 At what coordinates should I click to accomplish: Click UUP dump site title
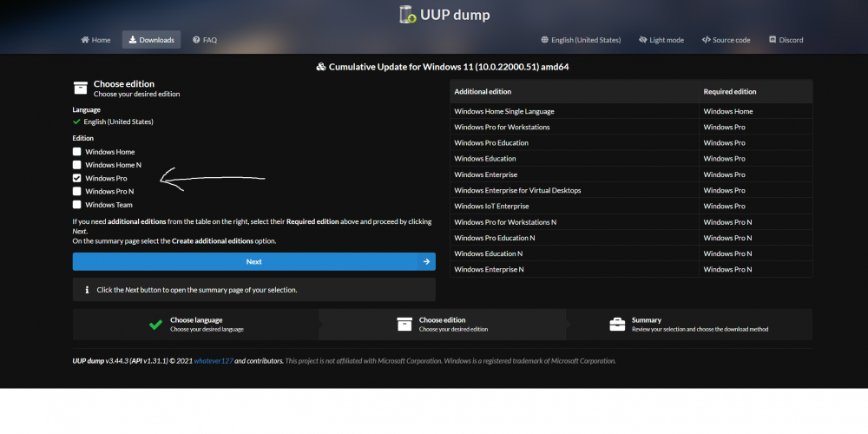[x=455, y=15]
